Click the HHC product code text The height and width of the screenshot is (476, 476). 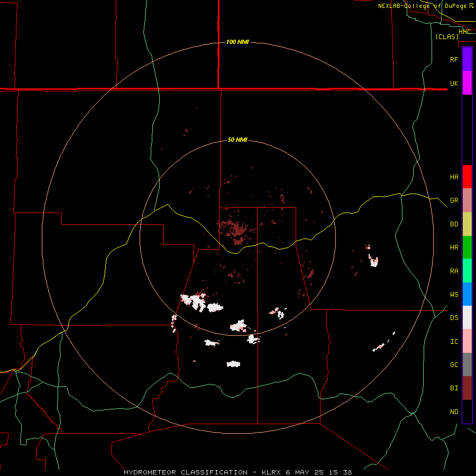[x=464, y=32]
